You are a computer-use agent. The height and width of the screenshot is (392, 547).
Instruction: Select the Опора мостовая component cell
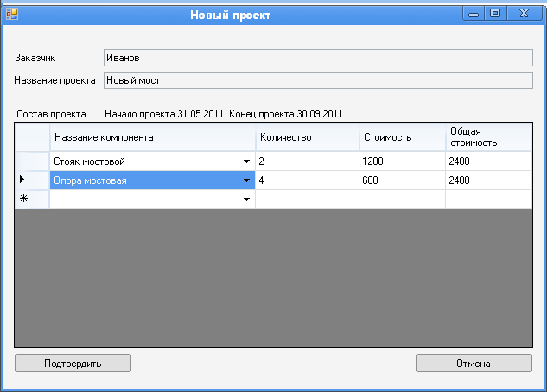point(152,180)
